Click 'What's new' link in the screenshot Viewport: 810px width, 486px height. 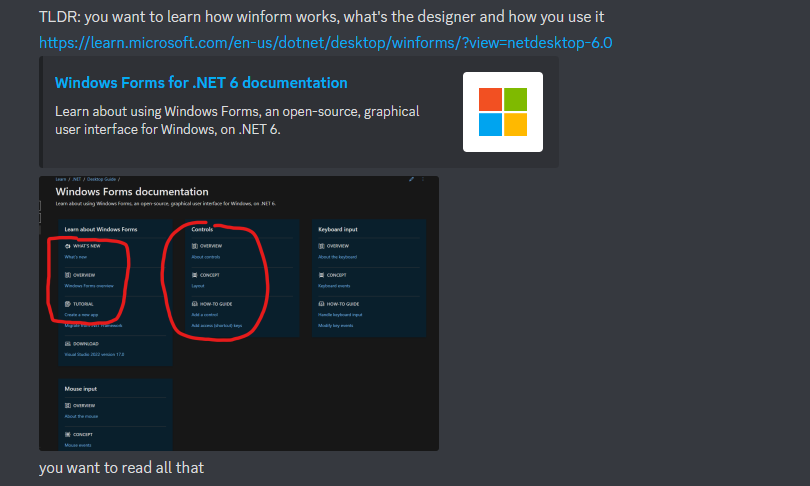click(x=75, y=257)
